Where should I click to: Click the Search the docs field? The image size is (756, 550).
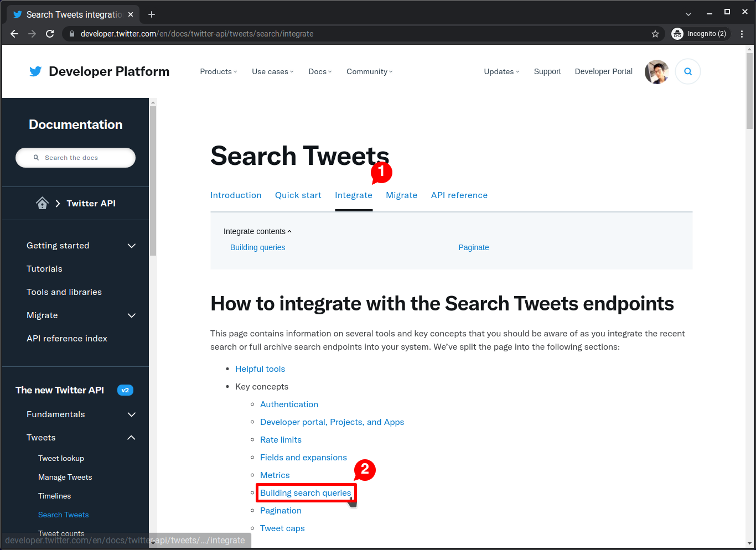tap(75, 158)
